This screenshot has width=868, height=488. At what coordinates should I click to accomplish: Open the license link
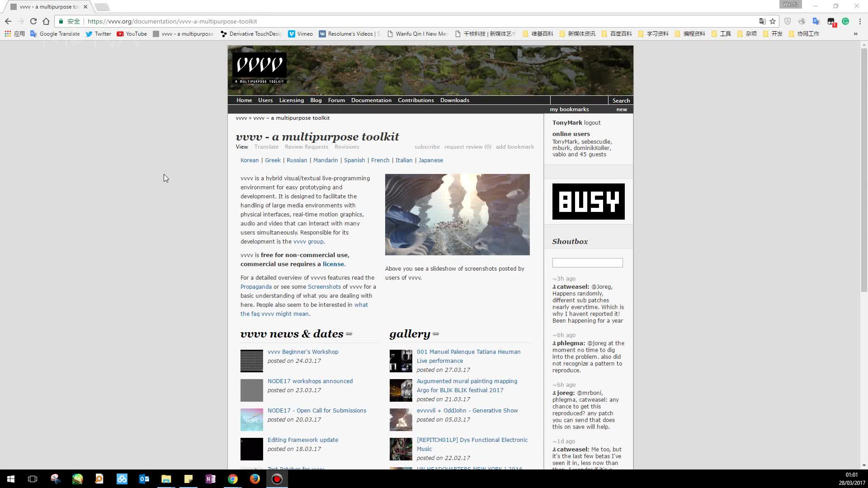pos(333,264)
